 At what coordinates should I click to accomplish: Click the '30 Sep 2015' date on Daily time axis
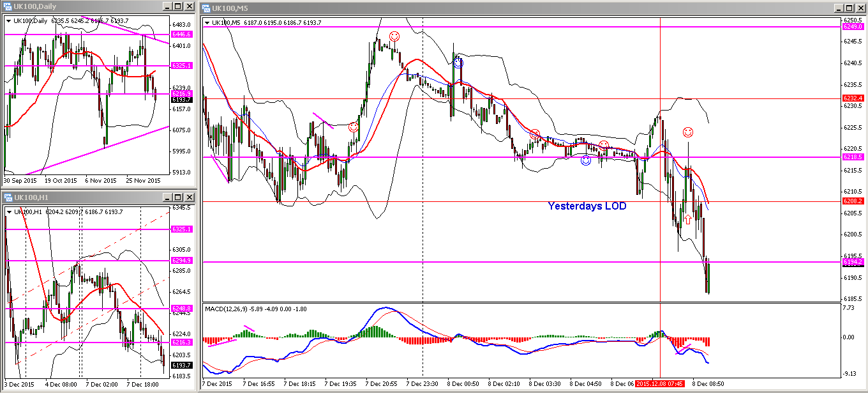click(19, 181)
